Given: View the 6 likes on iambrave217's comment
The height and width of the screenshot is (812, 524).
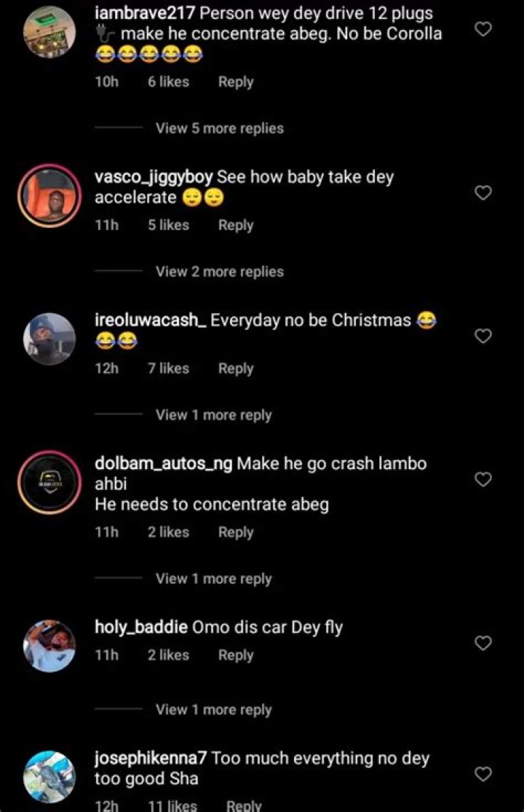Looking at the screenshot, I should (167, 82).
